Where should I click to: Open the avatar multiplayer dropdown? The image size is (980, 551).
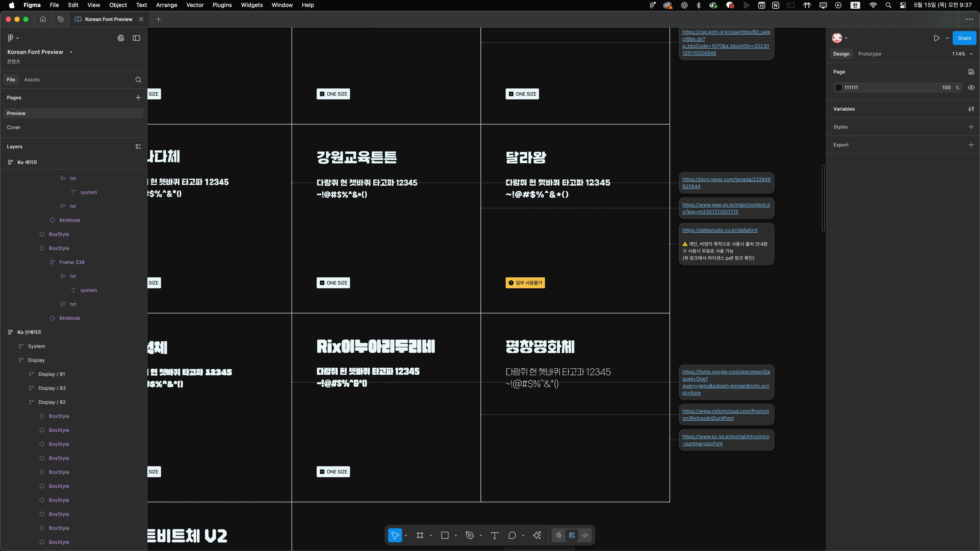(x=840, y=38)
